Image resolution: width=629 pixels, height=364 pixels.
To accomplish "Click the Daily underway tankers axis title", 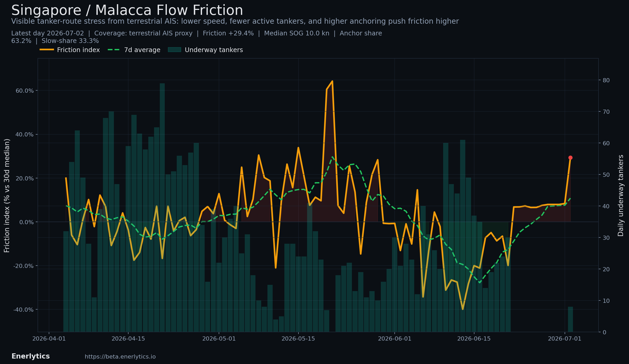I will [621, 196].
